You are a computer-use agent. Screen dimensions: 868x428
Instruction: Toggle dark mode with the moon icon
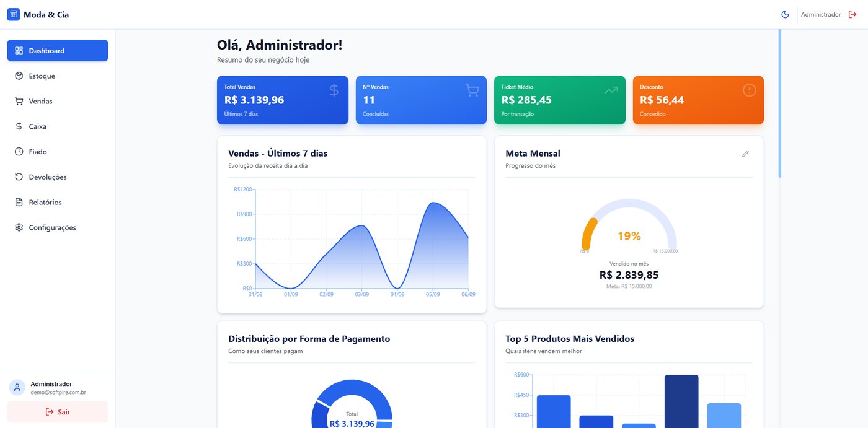tap(785, 14)
